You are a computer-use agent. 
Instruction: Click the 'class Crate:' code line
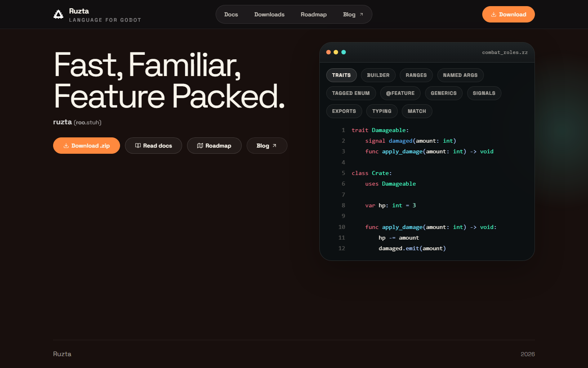coord(372,173)
